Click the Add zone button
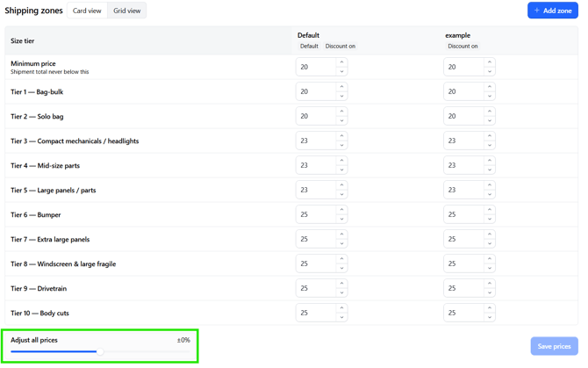The width and height of the screenshot is (588, 368). pos(552,11)
